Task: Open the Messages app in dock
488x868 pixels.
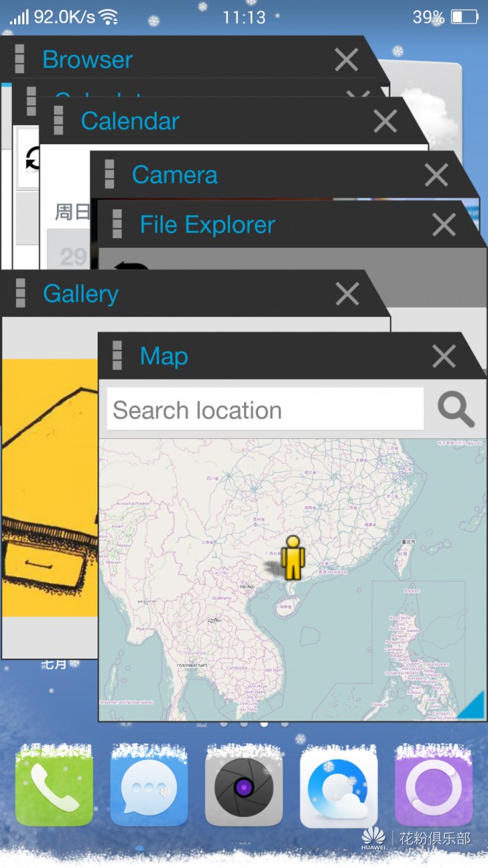Action: coord(149,787)
